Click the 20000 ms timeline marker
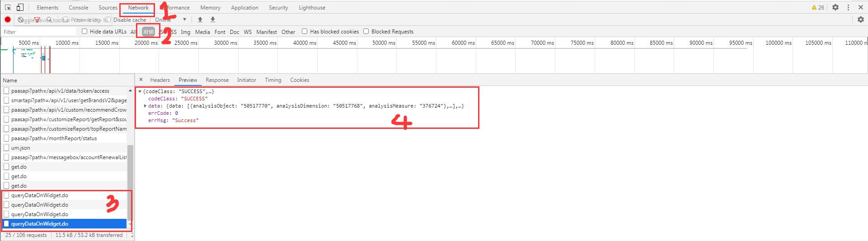 pos(146,43)
